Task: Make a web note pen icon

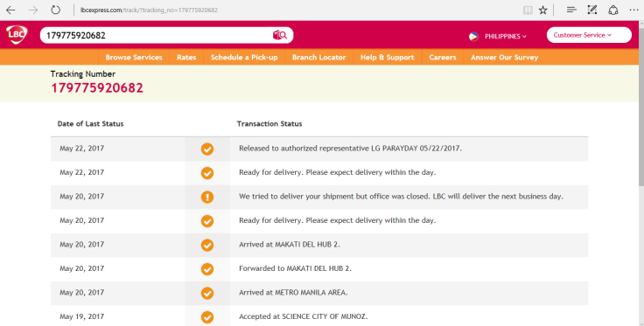Action: (x=591, y=10)
